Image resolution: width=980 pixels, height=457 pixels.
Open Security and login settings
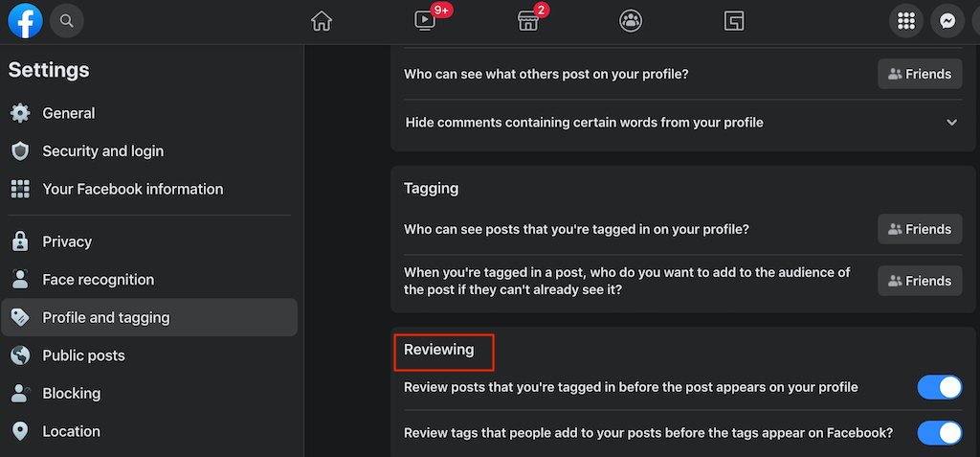click(x=149, y=151)
